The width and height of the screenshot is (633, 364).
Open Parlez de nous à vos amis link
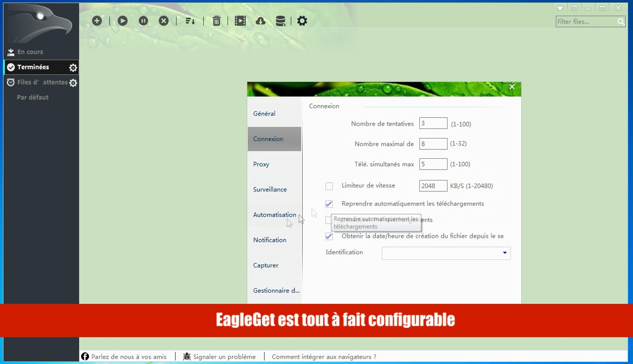pyautogui.click(x=129, y=357)
